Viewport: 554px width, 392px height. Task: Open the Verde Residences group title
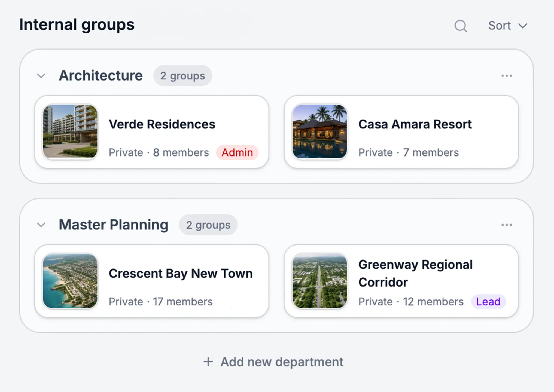click(162, 124)
